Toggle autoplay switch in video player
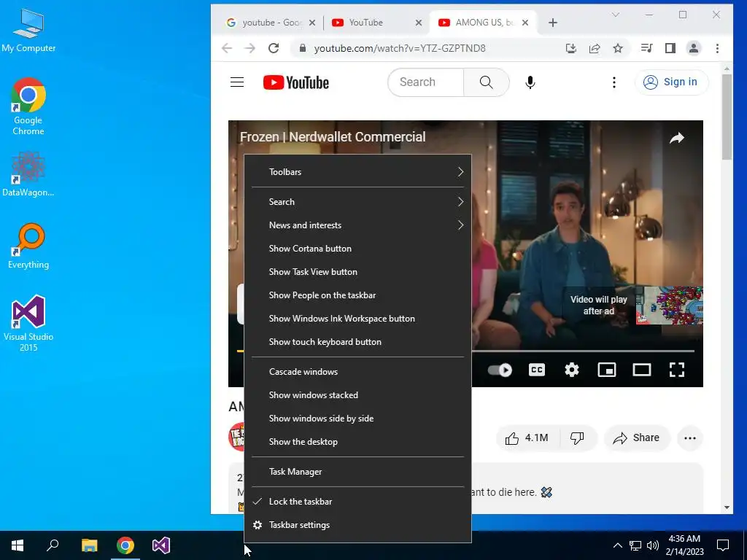 tap(500, 370)
